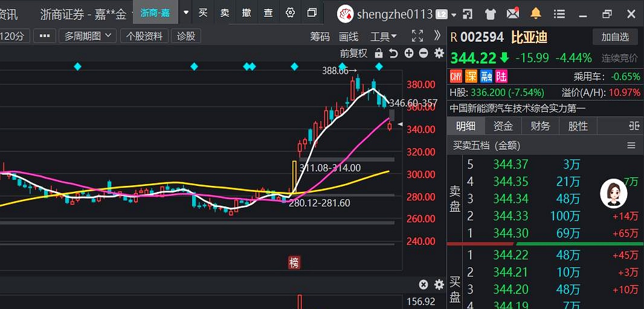Toggle 前复权 price adjustment mode
The image size is (644, 309).
[x=353, y=53]
